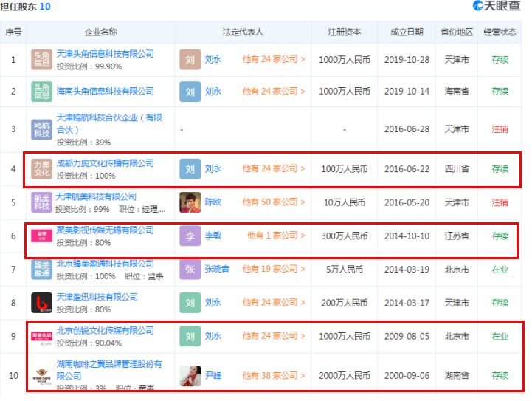This screenshot has height=401, width=532.
Task: Select the 臻美盈通 company logo icon
Action: pyautogui.click(x=42, y=270)
